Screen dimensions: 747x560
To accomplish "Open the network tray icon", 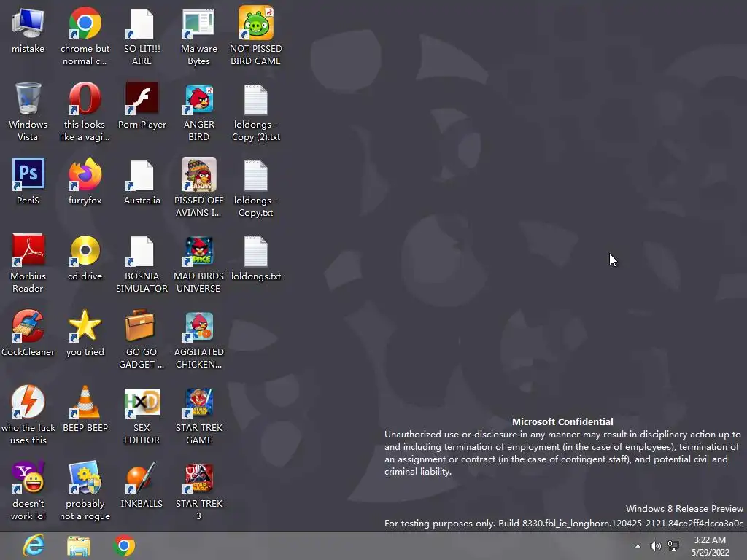I will tap(673, 546).
